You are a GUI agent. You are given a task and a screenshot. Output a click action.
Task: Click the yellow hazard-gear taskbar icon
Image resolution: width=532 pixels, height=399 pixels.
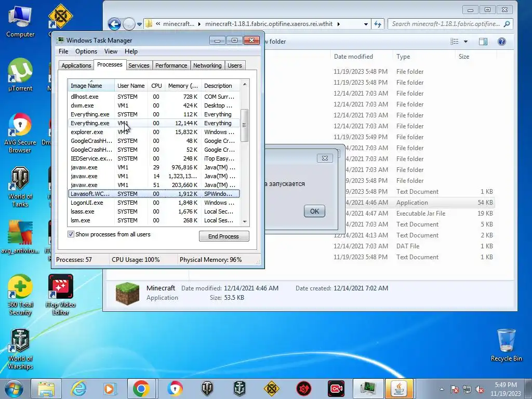(x=271, y=389)
